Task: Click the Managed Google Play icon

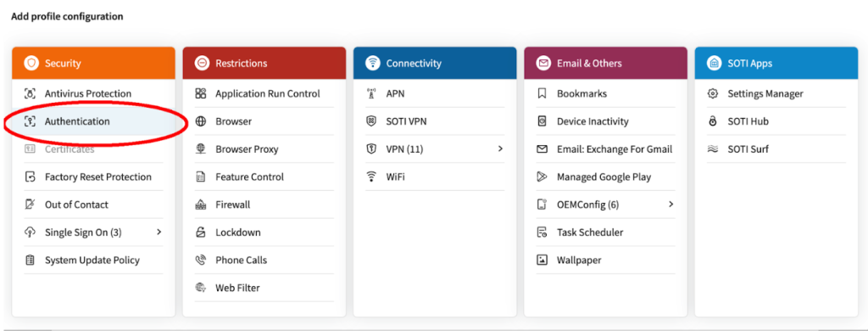Action: point(542,177)
